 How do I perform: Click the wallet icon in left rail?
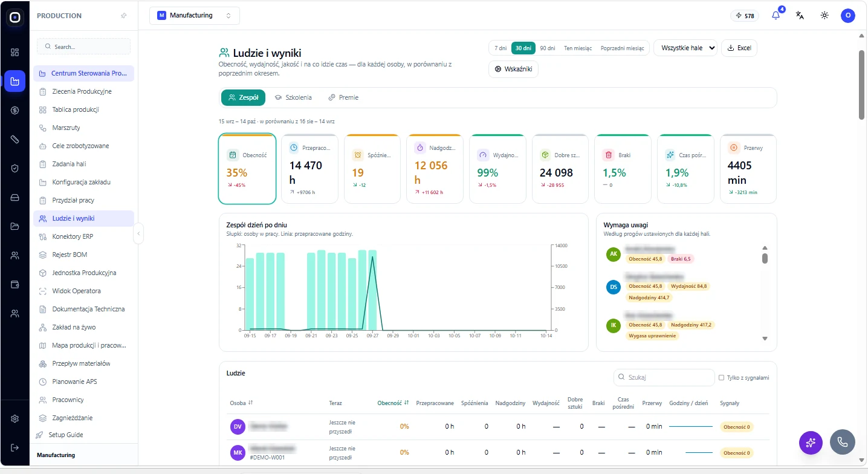pos(15,284)
